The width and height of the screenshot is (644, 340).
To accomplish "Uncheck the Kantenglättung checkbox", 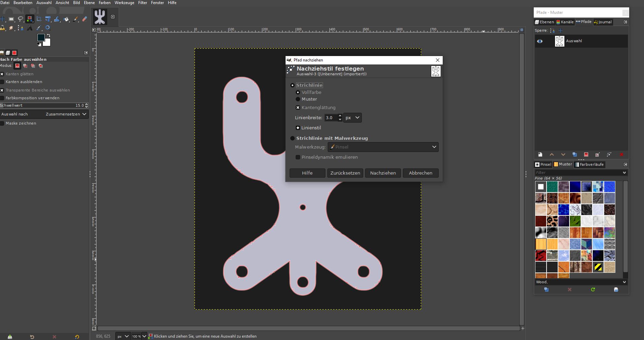I will (x=298, y=108).
